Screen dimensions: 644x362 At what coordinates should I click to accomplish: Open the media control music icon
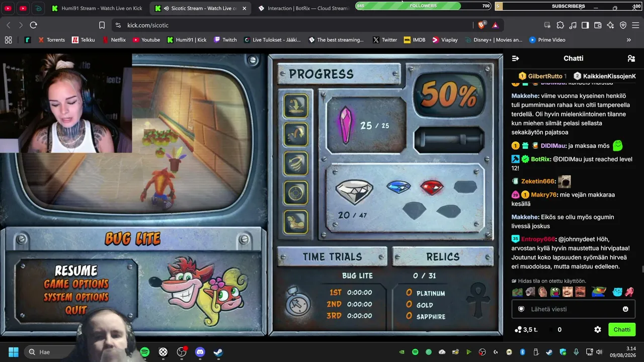tap(573, 25)
